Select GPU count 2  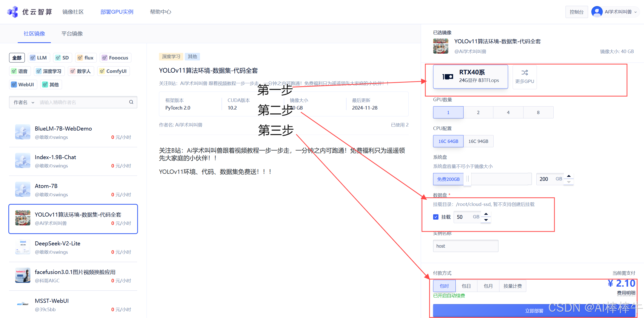[478, 112]
